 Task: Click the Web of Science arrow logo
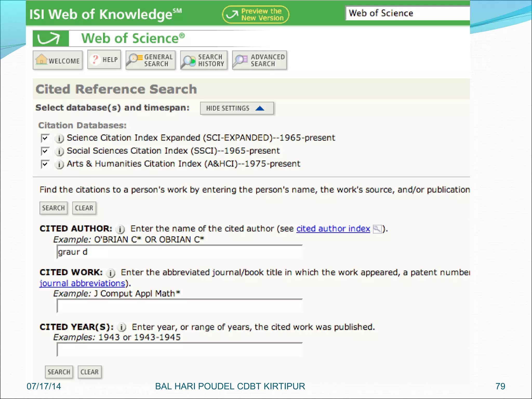click(51, 38)
